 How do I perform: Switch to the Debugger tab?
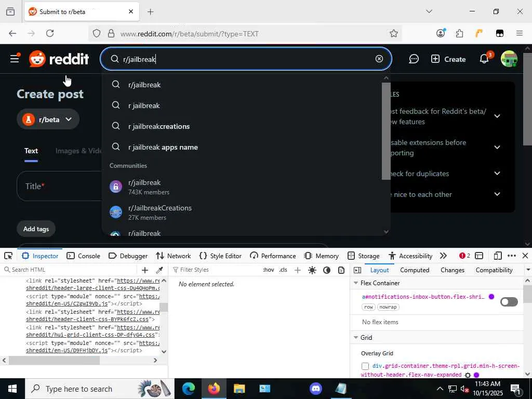click(128, 256)
